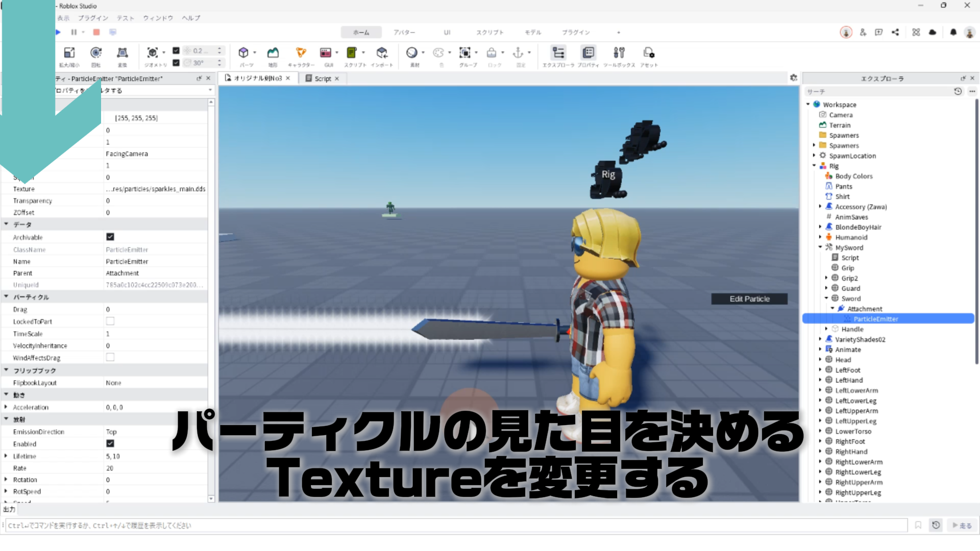Click the 走る run command button
Screen dimensions: 980x551
click(x=962, y=525)
